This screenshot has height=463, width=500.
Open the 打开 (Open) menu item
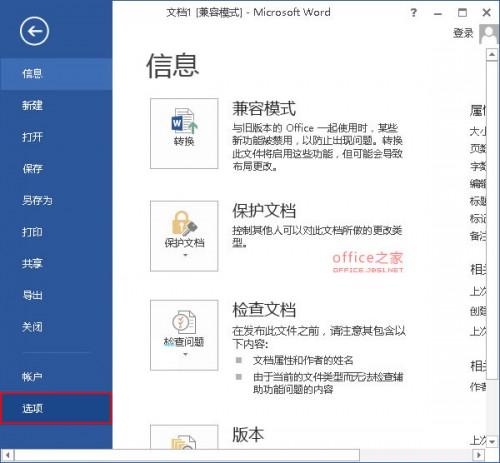click(56, 137)
